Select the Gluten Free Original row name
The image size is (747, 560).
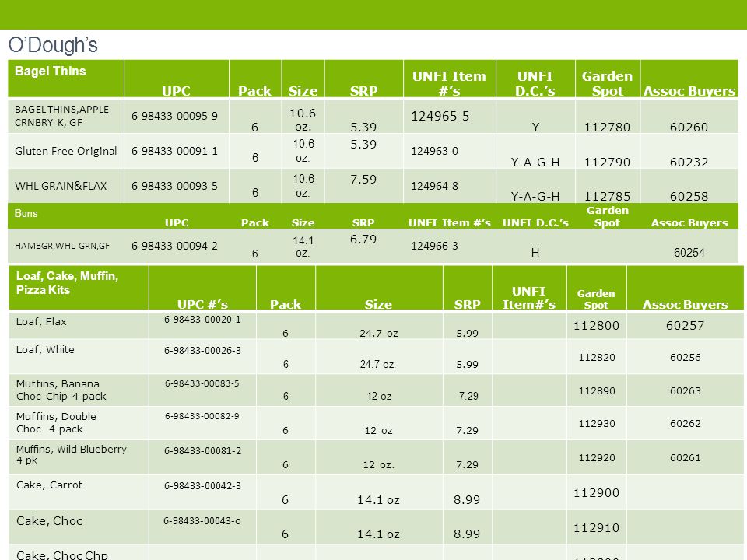(65, 151)
